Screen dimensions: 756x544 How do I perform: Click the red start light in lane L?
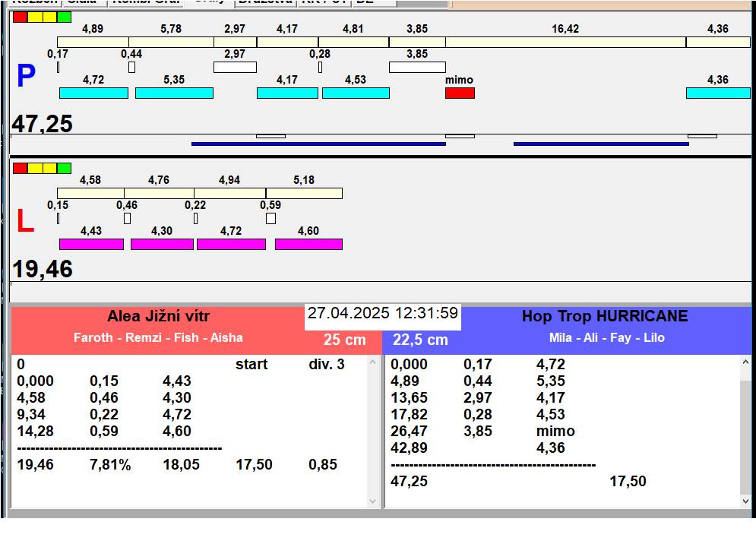coord(20,168)
